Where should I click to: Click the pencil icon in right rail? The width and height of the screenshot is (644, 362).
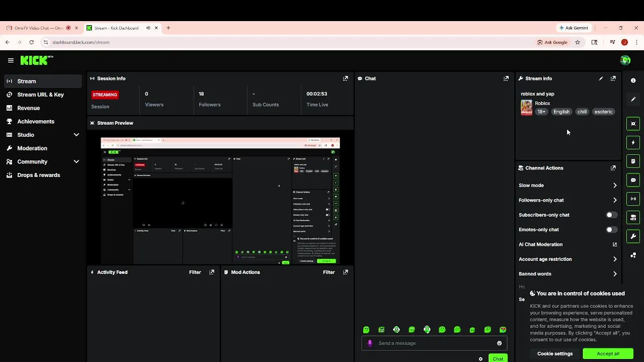click(633, 99)
